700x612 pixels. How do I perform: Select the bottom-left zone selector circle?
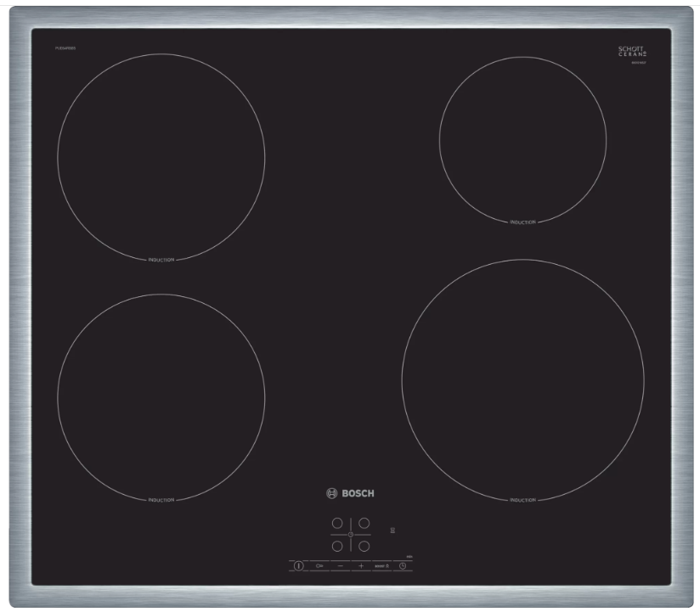click(x=337, y=546)
